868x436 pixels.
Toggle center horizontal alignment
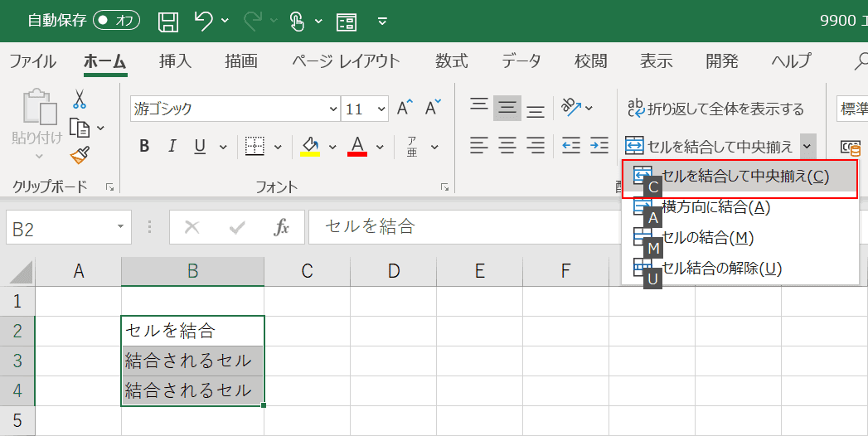pos(507,146)
